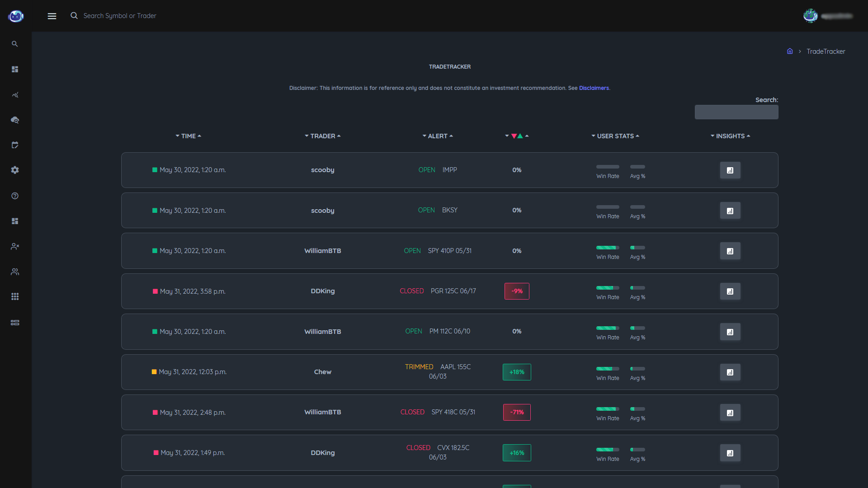Click Avg % bar in PGR 125C row
The height and width of the screenshot is (488, 868).
pos(637,288)
